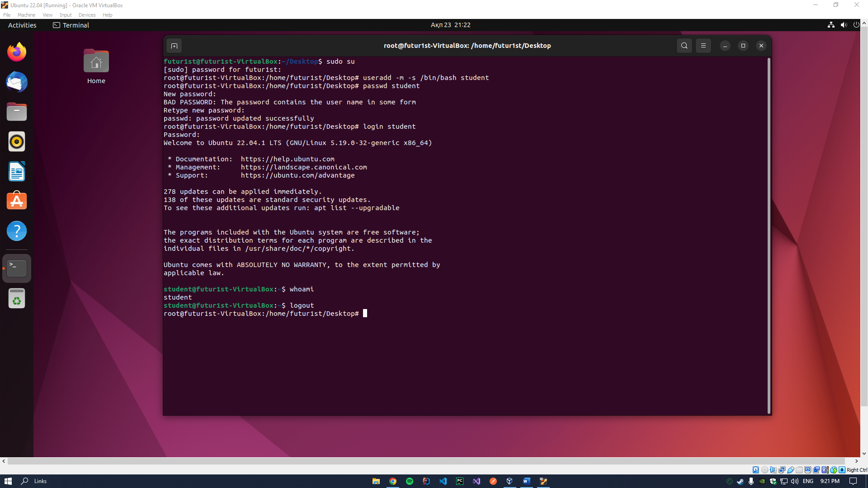Open LibreOffice Writer in dock
This screenshot has height=488, width=868.
point(17,171)
